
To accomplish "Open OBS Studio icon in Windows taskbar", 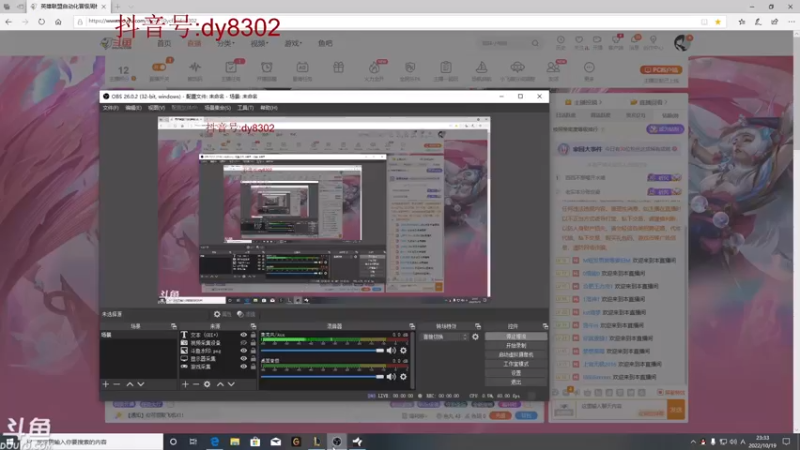I will pos(337,442).
